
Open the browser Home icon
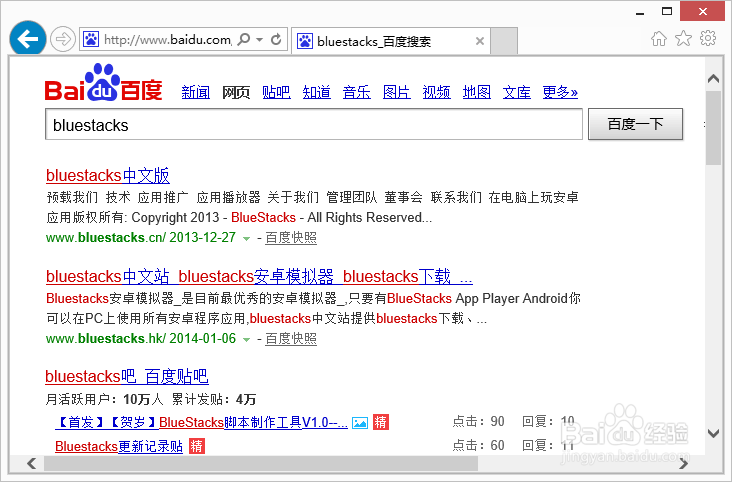(659, 38)
